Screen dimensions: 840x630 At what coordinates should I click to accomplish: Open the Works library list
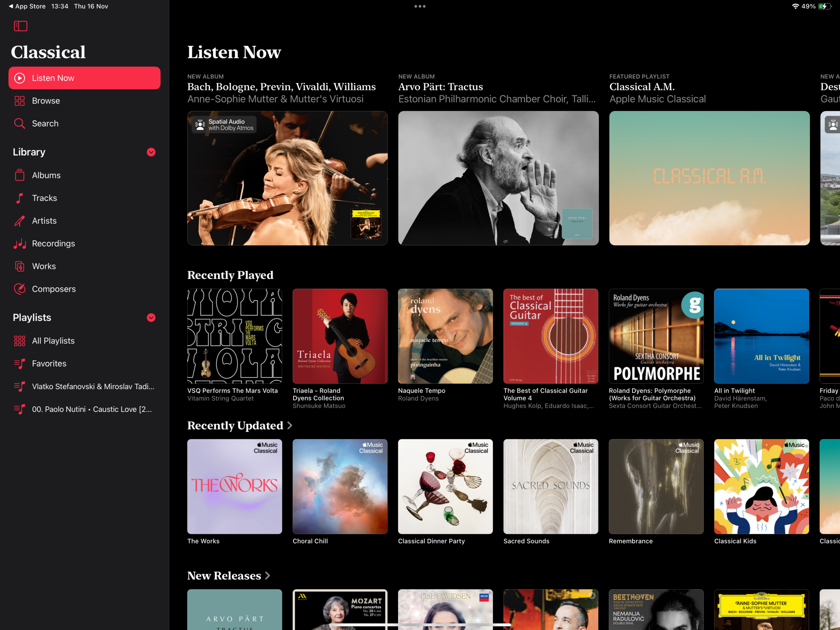84,266
